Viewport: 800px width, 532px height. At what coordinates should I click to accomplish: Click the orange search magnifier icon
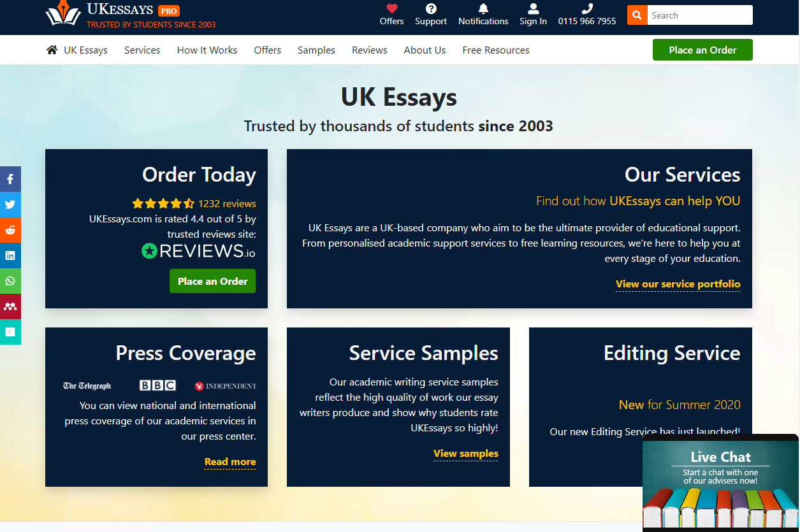(x=636, y=15)
